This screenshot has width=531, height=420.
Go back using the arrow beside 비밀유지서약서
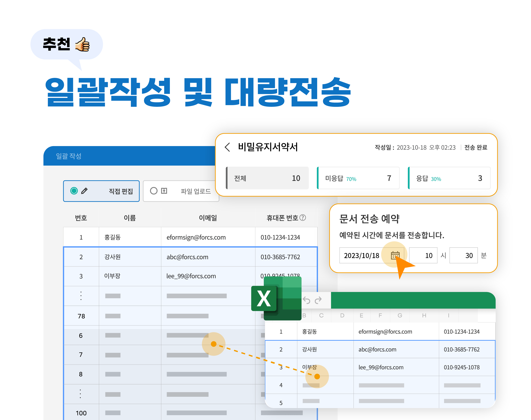tap(228, 147)
